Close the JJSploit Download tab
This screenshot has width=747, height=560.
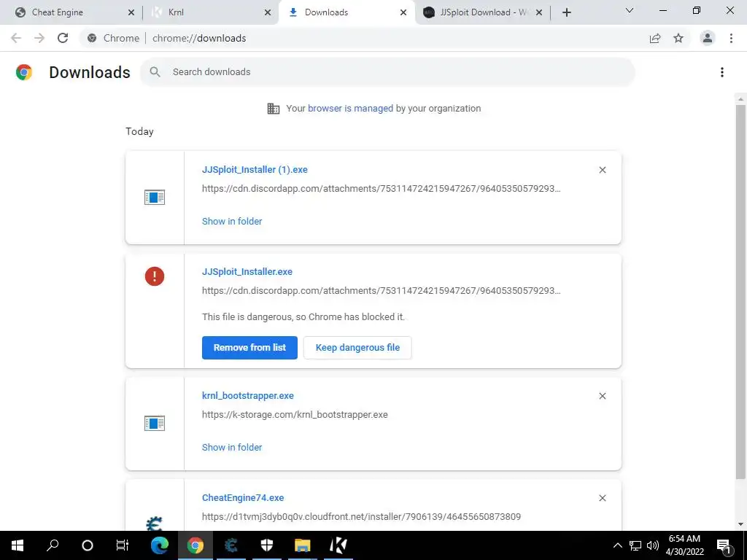click(539, 12)
